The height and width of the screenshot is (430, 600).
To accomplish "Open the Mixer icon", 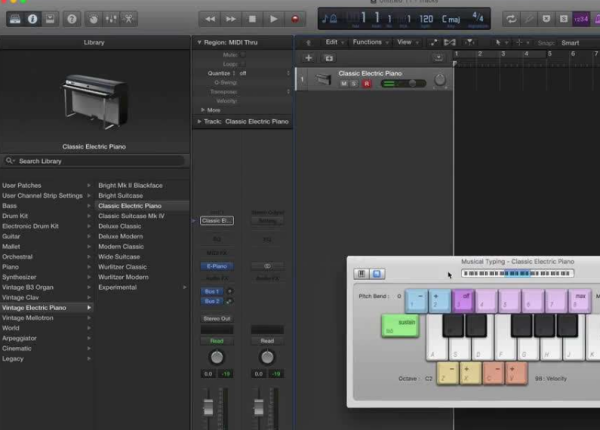I will coord(111,19).
